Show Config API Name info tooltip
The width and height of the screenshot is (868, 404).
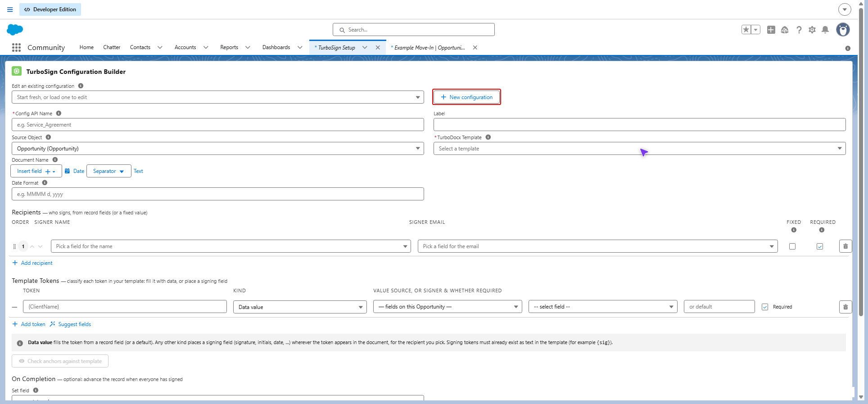click(x=59, y=113)
